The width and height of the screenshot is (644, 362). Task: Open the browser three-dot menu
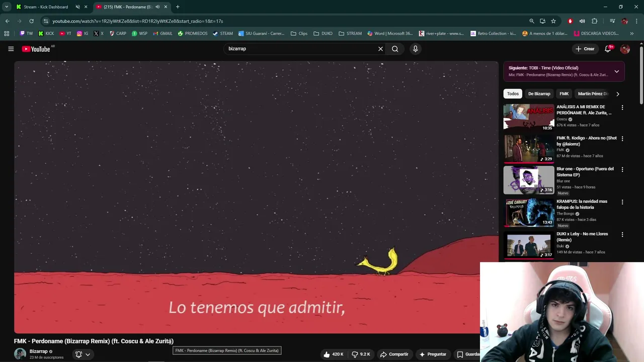pos(636,21)
